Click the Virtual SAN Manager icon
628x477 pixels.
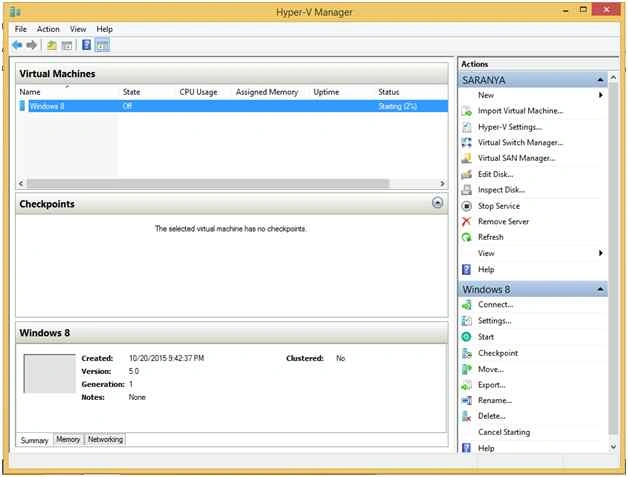pos(467,158)
